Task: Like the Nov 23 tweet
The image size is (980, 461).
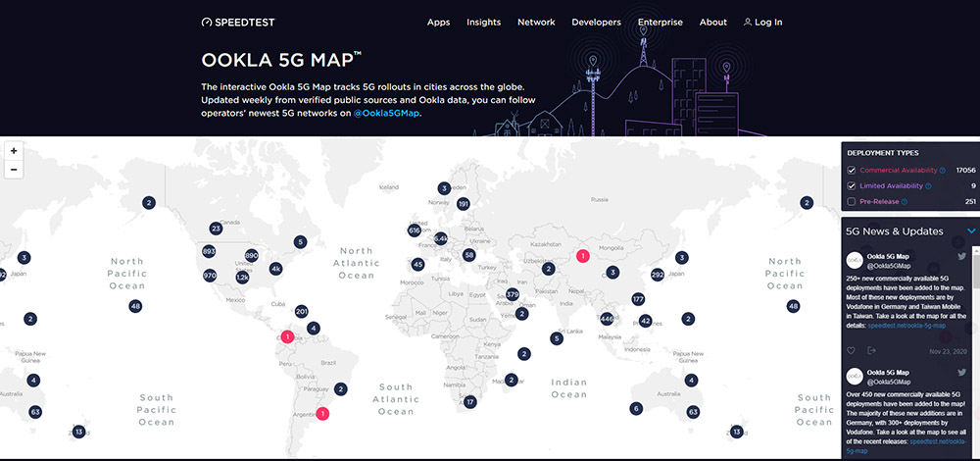Action: point(851,350)
